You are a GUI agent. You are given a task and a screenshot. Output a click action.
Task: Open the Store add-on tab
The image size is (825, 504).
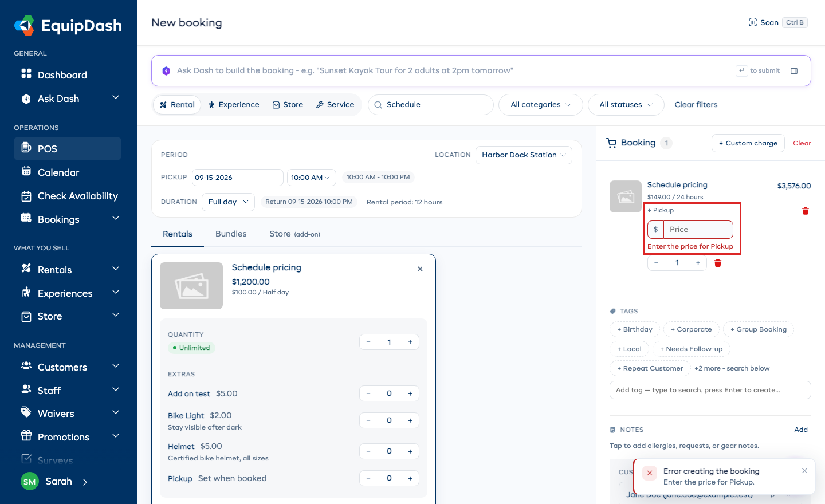point(294,234)
